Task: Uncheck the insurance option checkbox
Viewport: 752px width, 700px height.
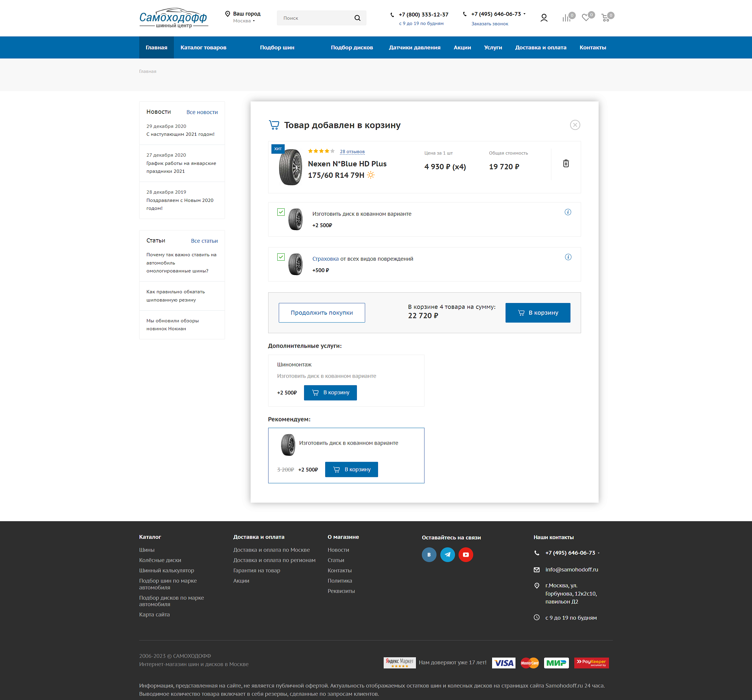Action: [281, 257]
